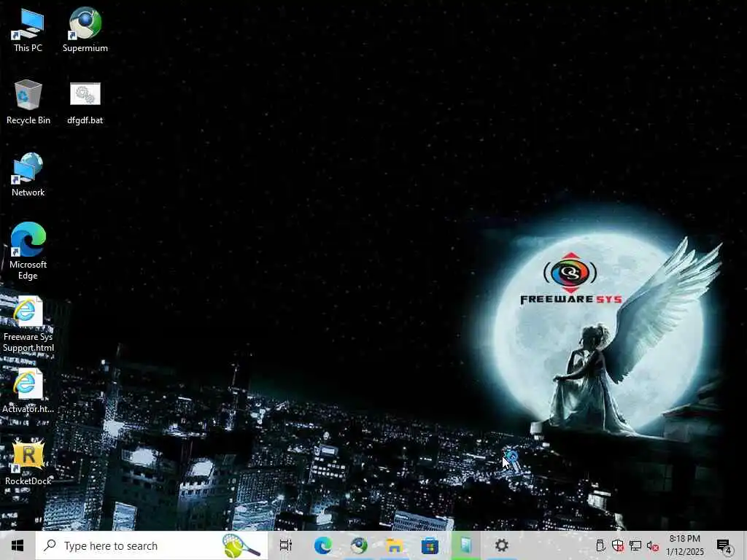Open the Action Center notifications icon

tap(724, 545)
